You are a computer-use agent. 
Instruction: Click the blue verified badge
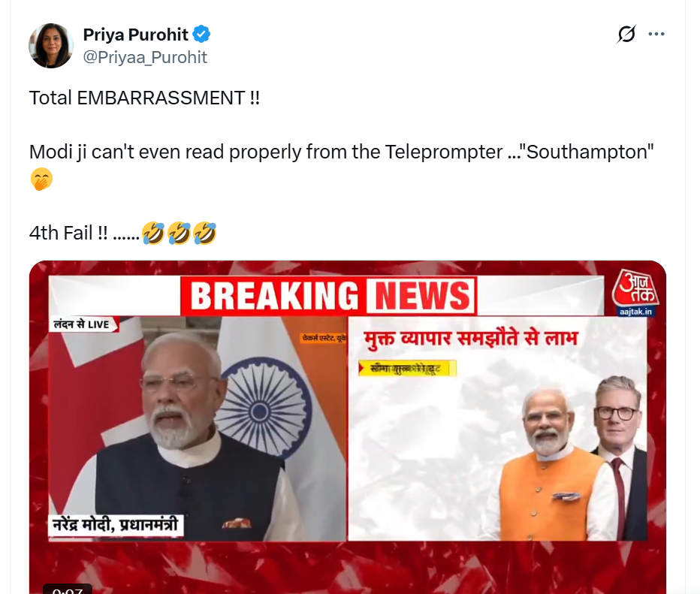coord(202,34)
